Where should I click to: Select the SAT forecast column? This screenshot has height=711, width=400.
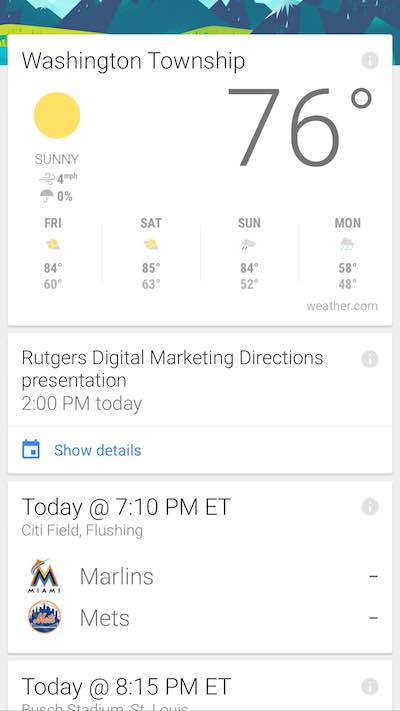(x=151, y=256)
